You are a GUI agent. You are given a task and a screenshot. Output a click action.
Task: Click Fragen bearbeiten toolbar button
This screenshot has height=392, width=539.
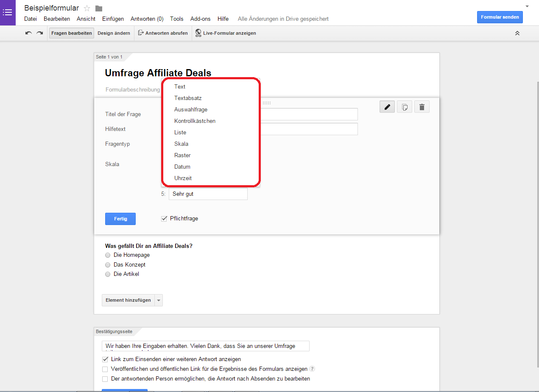click(x=72, y=33)
